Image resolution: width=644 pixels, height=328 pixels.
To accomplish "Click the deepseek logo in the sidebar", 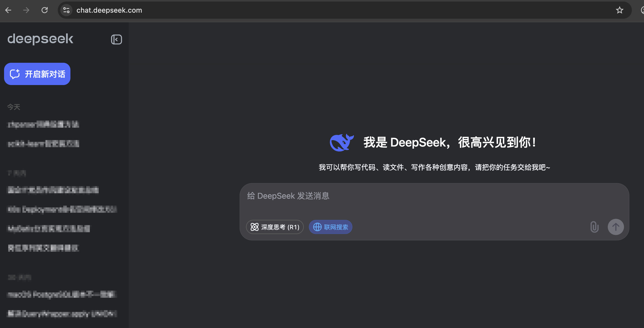I will pyautogui.click(x=40, y=39).
